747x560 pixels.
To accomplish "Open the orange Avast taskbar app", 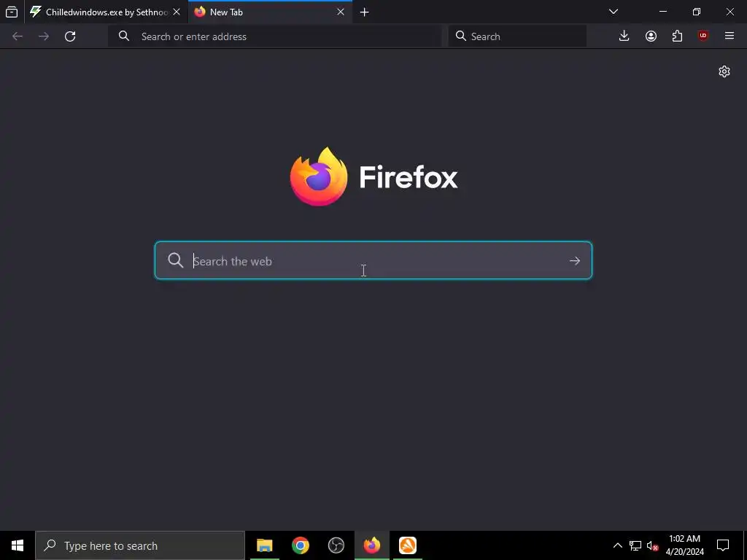I will point(408,545).
